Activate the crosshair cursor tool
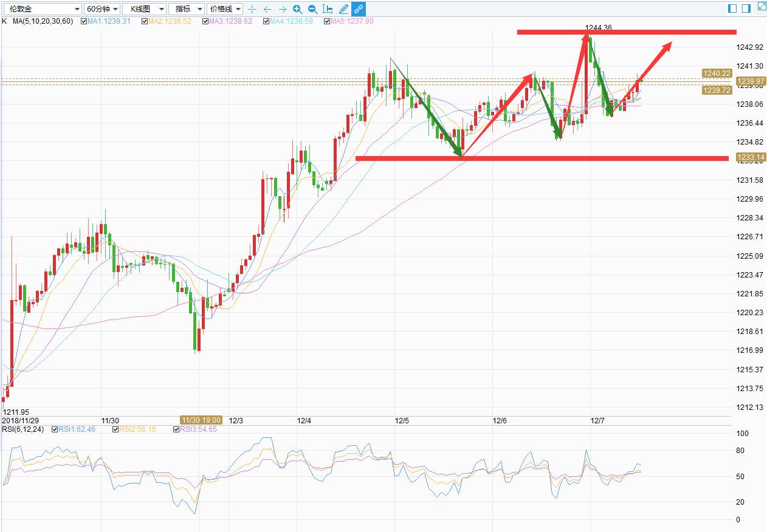 point(252,9)
